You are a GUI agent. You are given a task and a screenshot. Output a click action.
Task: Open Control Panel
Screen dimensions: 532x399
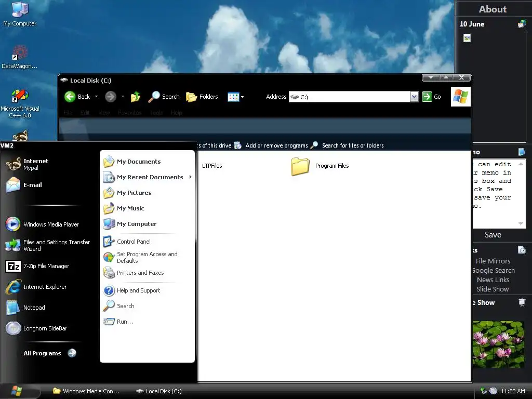click(127, 242)
